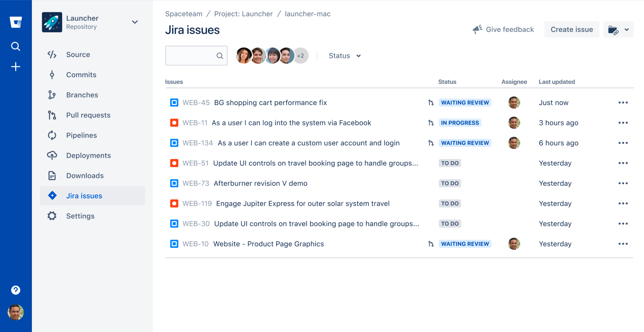Screen dimensions: 644x332
Task: Open the Status filter dropdown
Action: 344,55
